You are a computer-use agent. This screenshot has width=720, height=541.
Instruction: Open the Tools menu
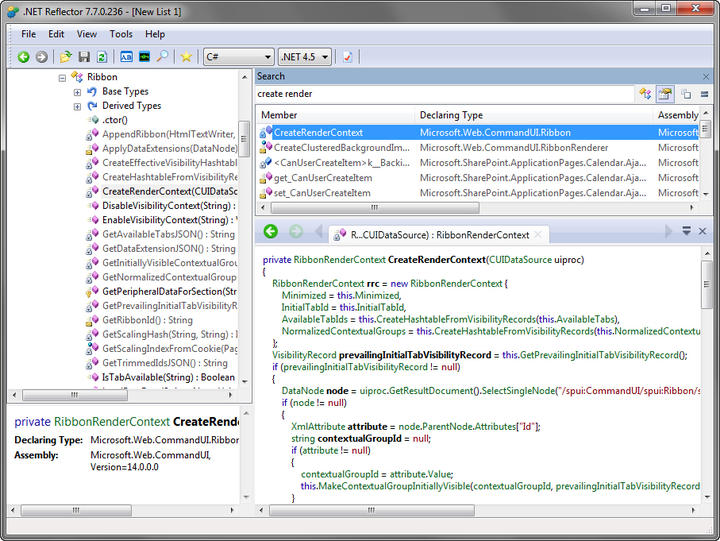[x=121, y=34]
